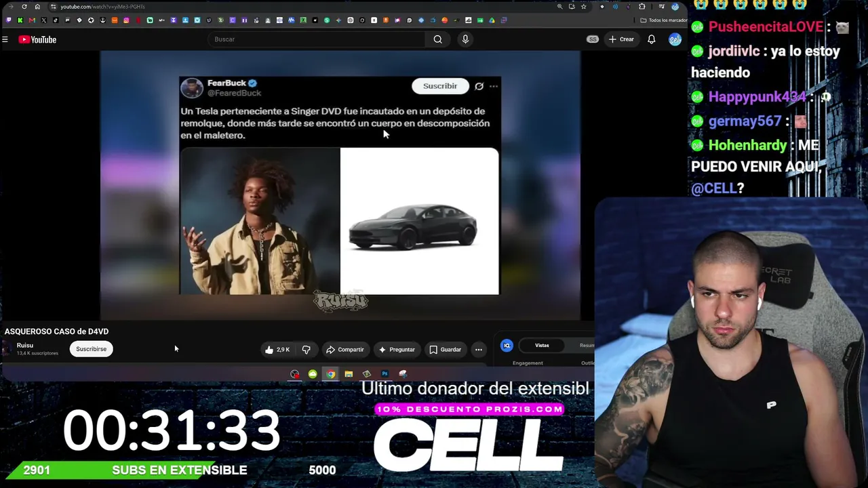The image size is (868, 488).
Task: Select the Engagement tab
Action: click(528, 363)
